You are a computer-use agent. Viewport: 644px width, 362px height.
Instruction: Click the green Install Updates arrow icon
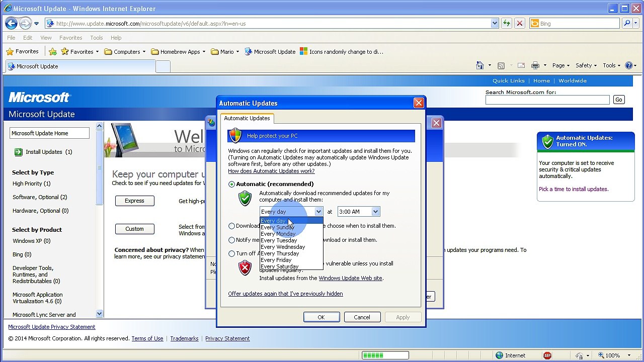pos(18,152)
